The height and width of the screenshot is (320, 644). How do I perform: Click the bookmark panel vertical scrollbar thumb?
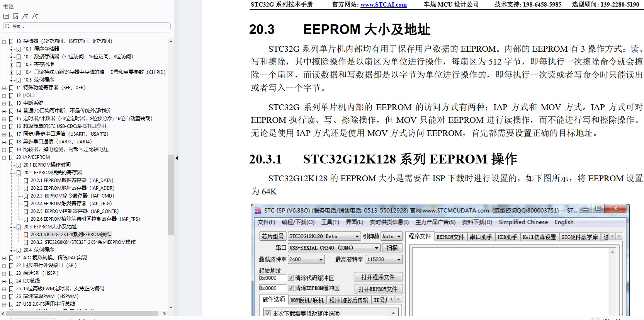pos(171,195)
